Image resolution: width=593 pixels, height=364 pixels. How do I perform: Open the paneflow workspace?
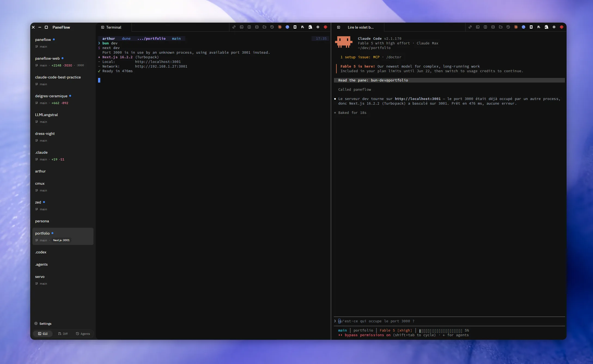(x=63, y=43)
